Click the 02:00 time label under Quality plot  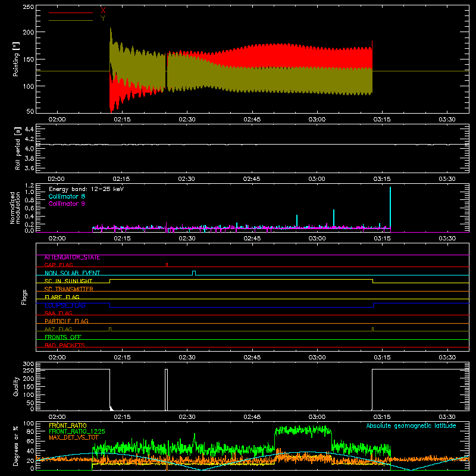pos(57,417)
